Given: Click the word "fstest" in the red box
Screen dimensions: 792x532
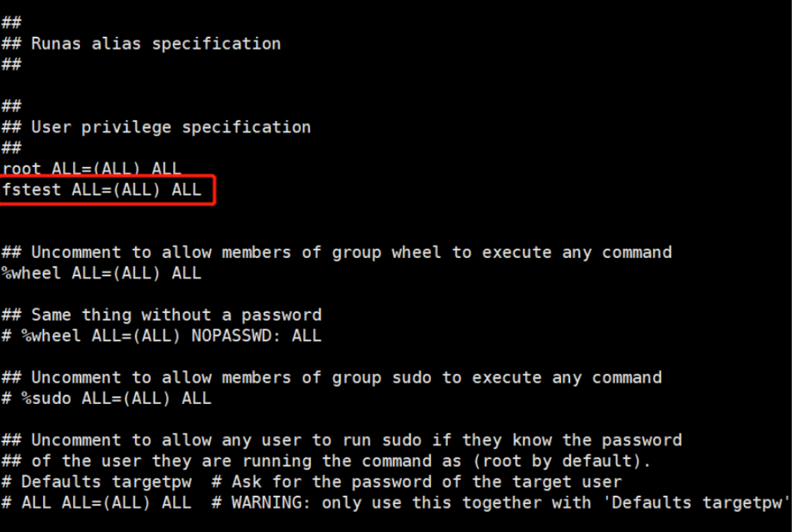Looking at the screenshot, I should click(x=31, y=190).
